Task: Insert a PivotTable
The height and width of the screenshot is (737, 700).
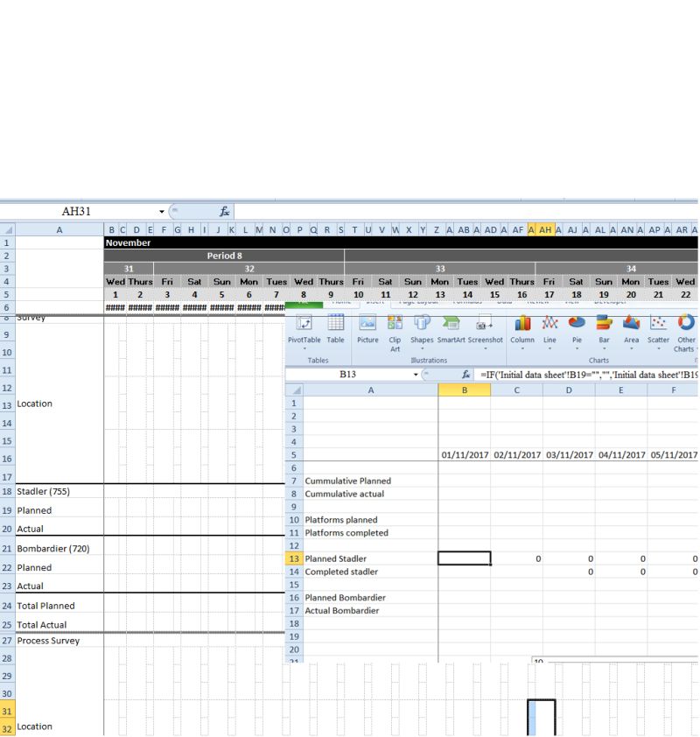Action: point(305,327)
